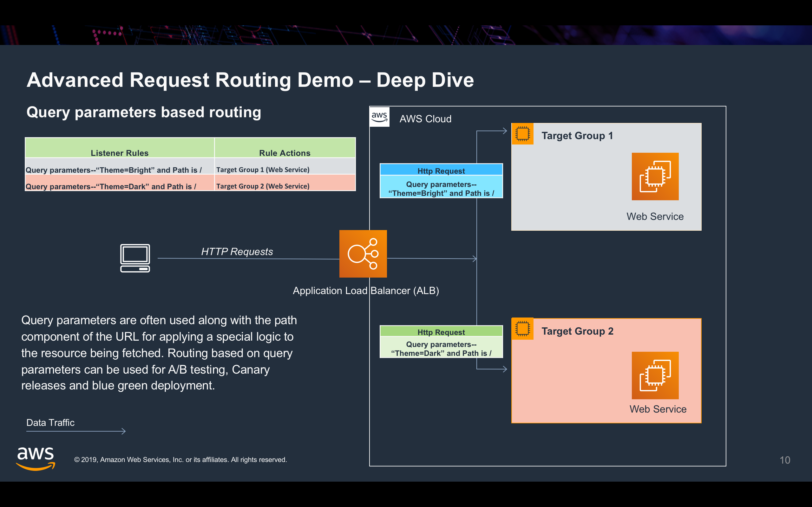Click the slide title Advanced Request Routing Demo

coord(250,80)
